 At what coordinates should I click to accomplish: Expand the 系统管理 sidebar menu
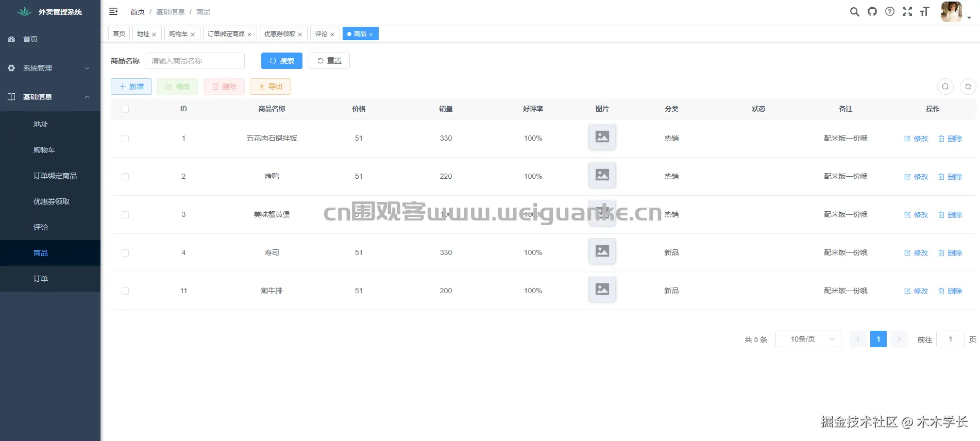coord(50,68)
